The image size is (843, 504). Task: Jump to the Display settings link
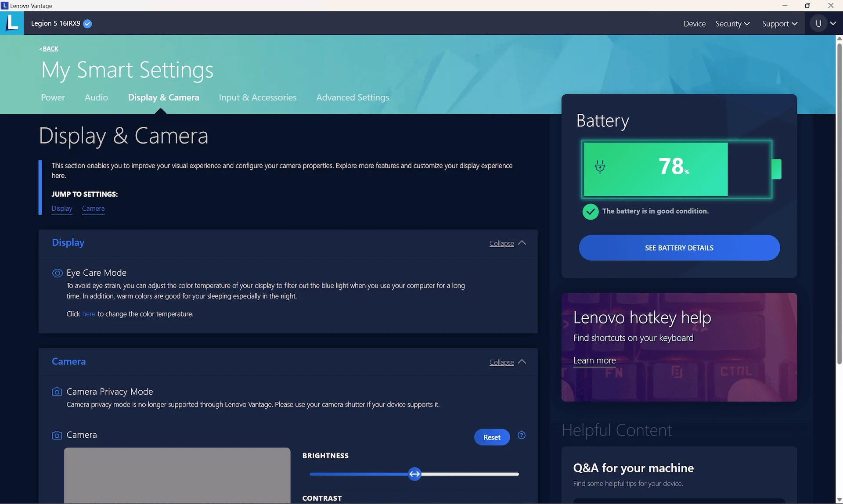(62, 209)
